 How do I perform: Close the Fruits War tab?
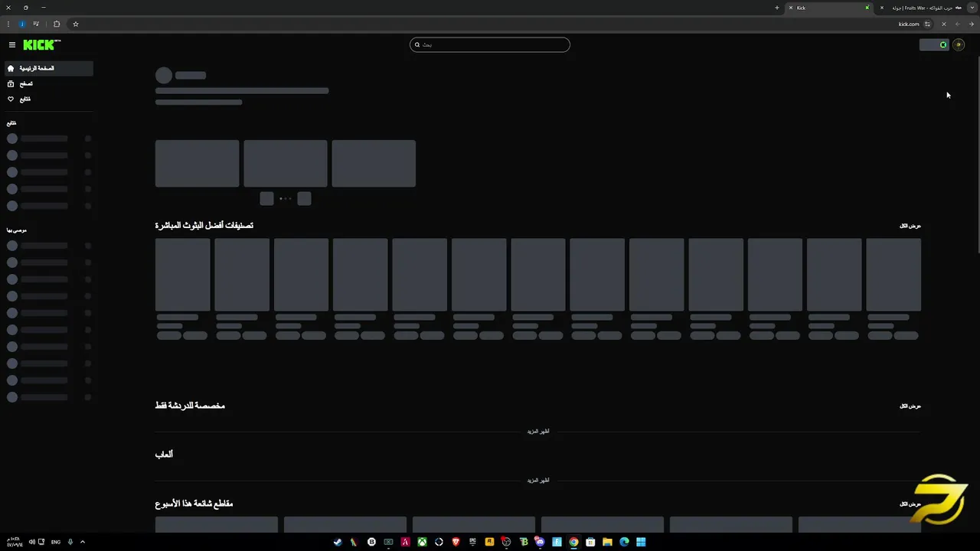point(882,8)
